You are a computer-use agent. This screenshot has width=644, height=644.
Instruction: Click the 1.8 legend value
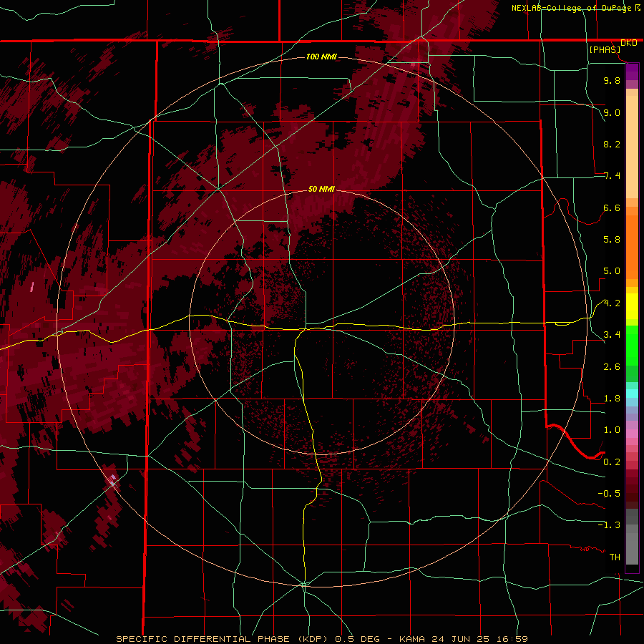612,399
